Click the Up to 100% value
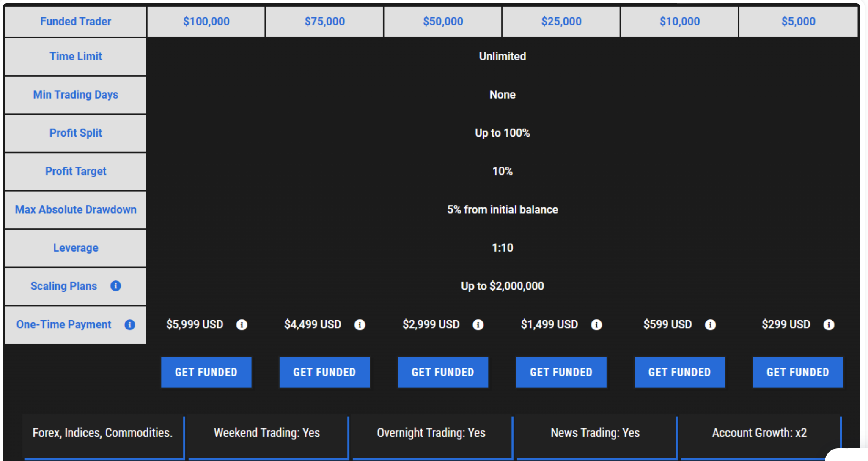Screen dimensions: 868x461 point(503,133)
